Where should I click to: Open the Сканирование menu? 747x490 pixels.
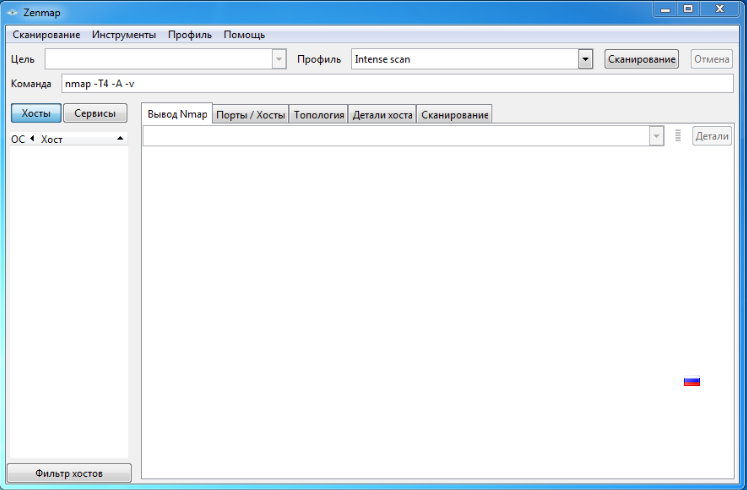(46, 35)
